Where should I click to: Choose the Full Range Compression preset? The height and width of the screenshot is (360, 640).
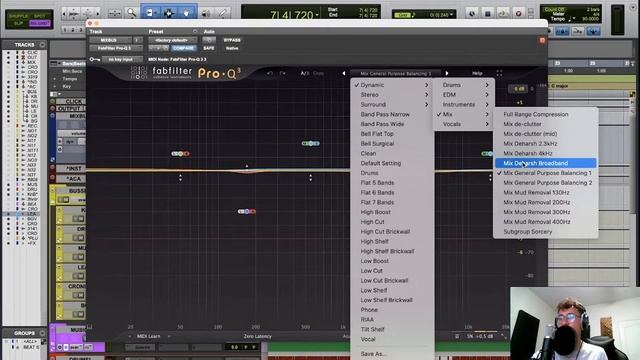pyautogui.click(x=536, y=114)
